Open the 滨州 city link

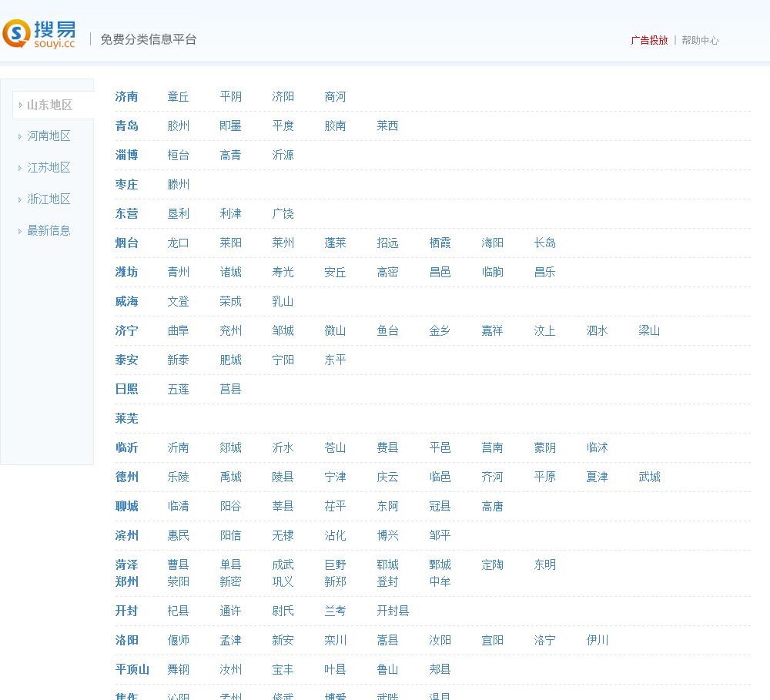tap(127, 536)
